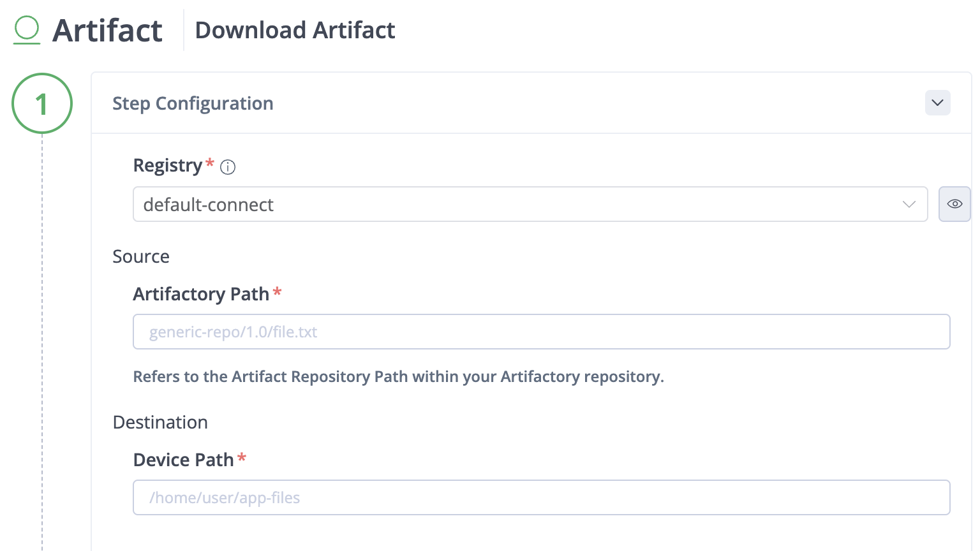Toggle the eye button beside Registry

[x=954, y=204]
